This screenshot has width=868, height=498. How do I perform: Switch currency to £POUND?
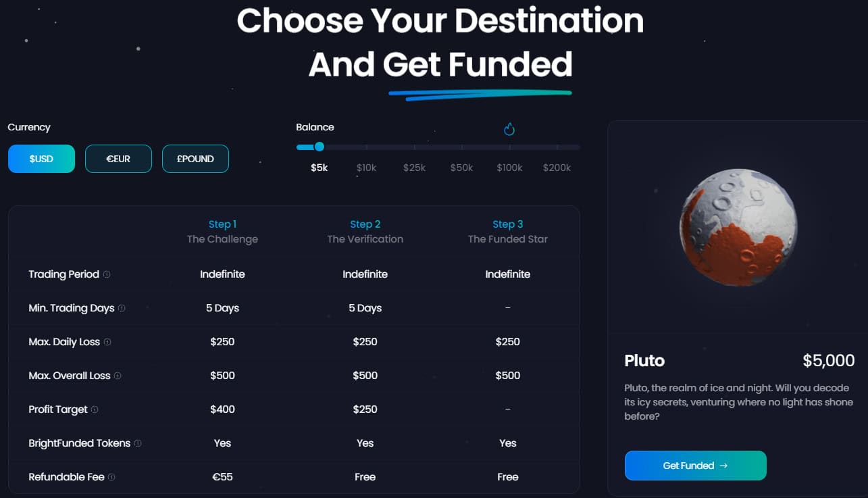tap(195, 158)
